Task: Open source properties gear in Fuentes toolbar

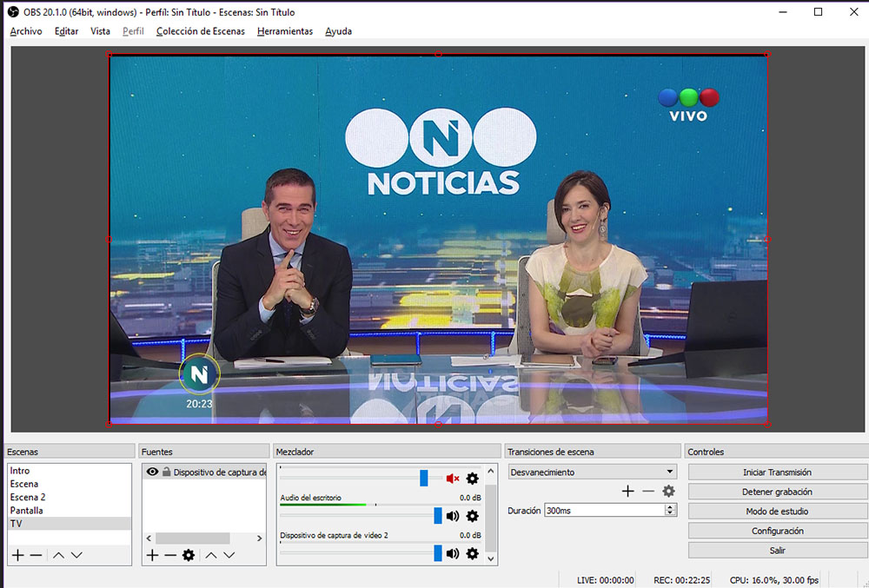Action: (189, 555)
